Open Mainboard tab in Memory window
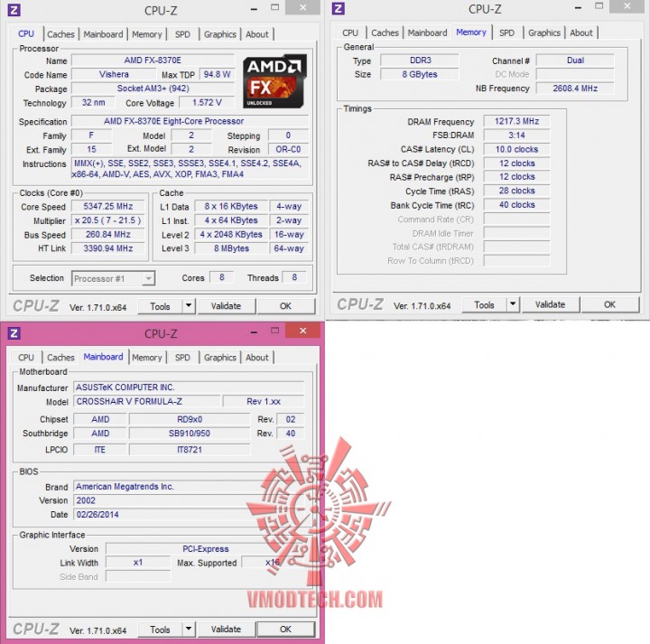 [427, 33]
